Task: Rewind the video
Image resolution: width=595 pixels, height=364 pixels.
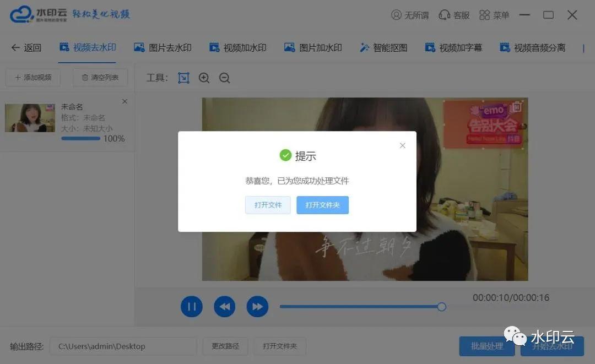Action: [x=225, y=306]
